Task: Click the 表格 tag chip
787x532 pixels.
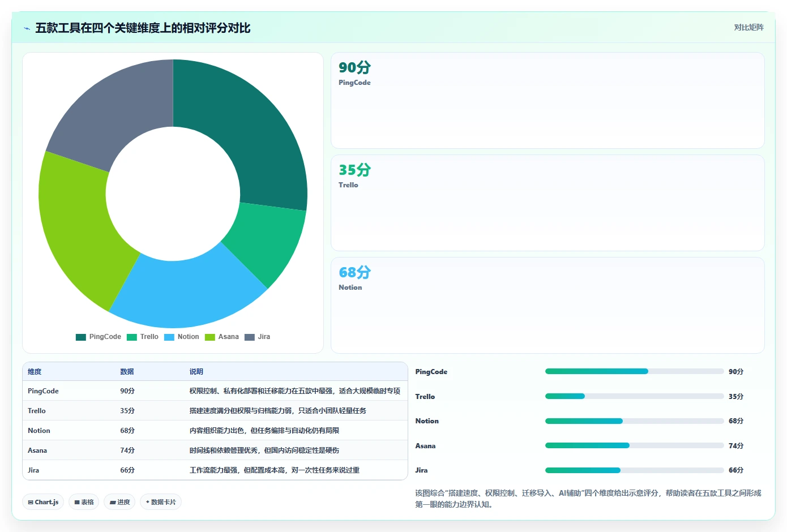Action: click(84, 502)
